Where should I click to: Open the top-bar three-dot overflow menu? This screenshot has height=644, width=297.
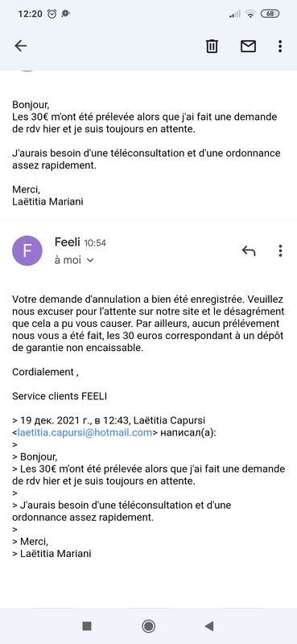(280, 46)
